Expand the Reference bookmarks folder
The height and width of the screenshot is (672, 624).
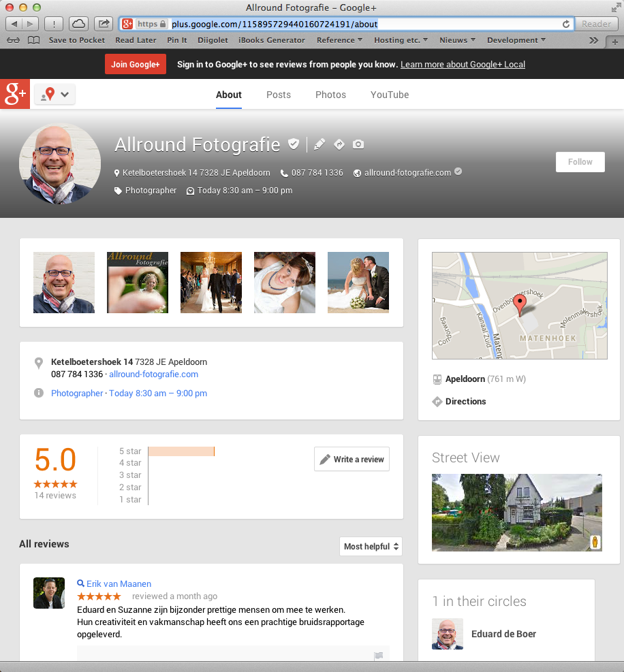click(x=340, y=40)
